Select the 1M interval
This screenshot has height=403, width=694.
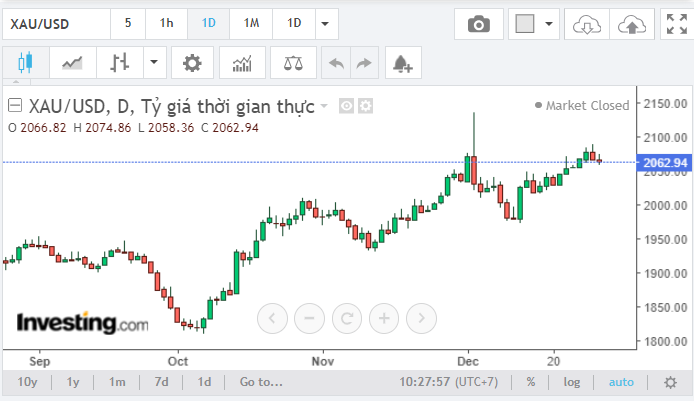251,23
